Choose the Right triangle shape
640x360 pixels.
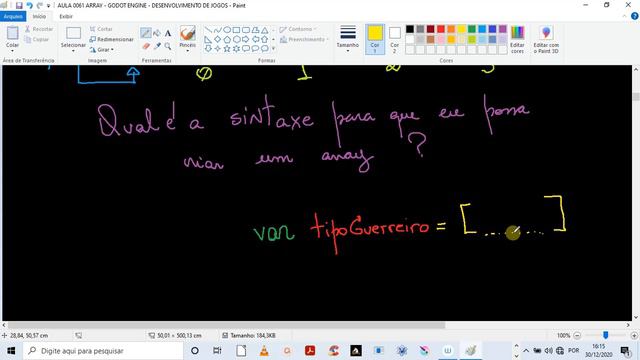pyautogui.click(x=208, y=39)
